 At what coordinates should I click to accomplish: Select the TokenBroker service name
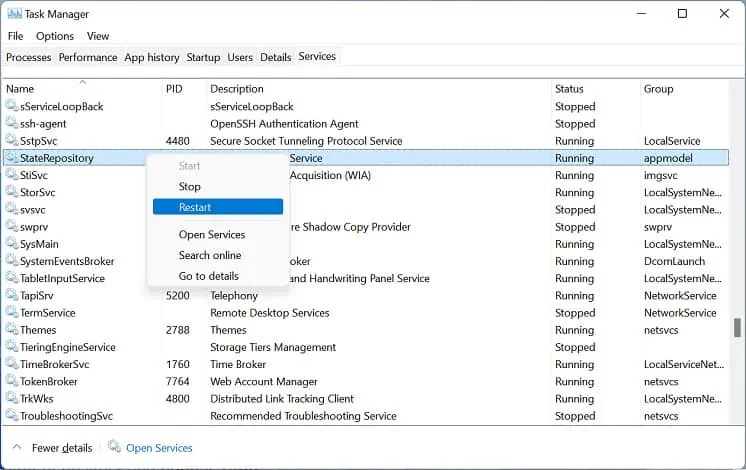(49, 382)
